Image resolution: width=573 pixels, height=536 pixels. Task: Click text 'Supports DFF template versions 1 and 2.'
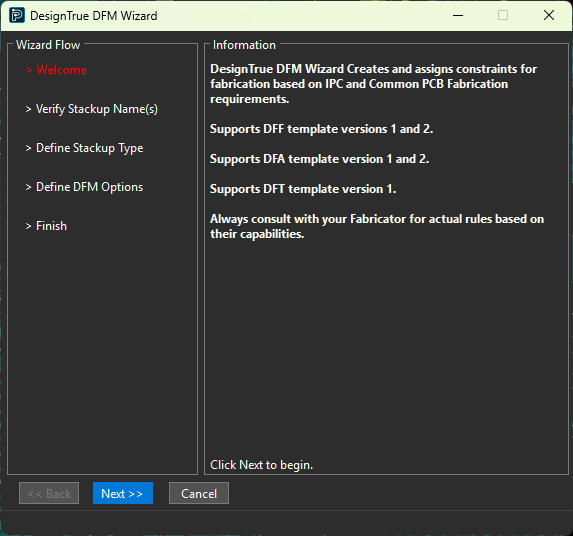[x=322, y=129]
